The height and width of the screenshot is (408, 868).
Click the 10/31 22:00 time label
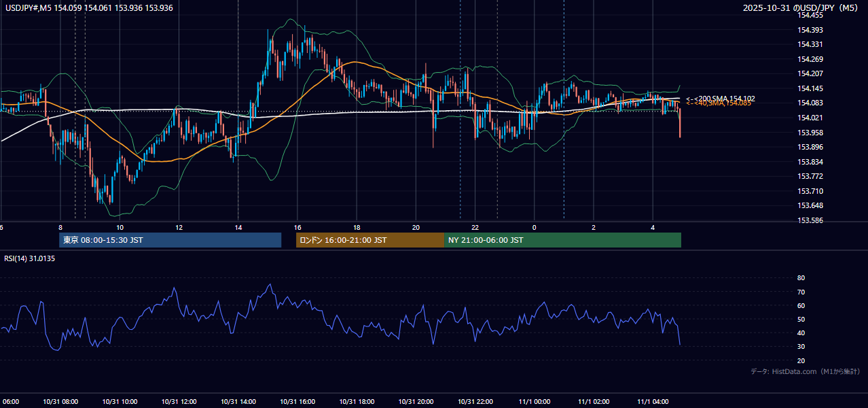point(475,402)
